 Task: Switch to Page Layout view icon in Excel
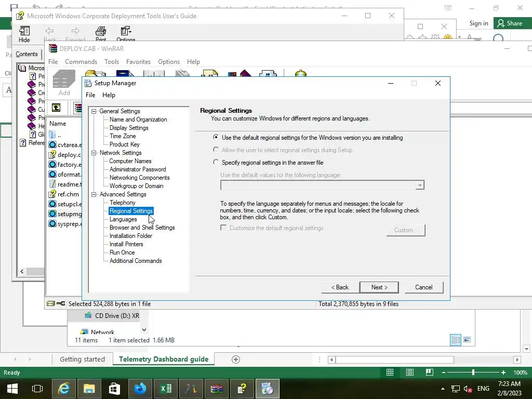point(410,373)
